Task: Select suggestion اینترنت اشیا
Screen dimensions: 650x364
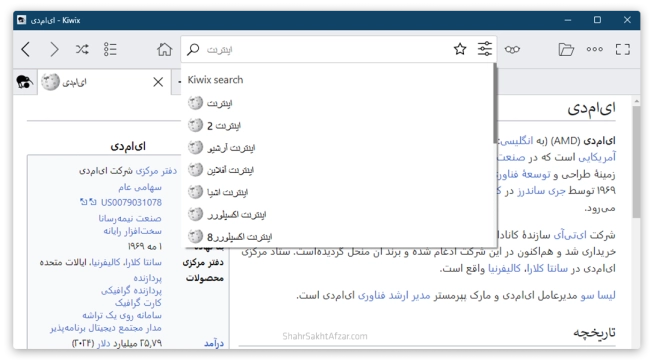Action: coord(339,192)
